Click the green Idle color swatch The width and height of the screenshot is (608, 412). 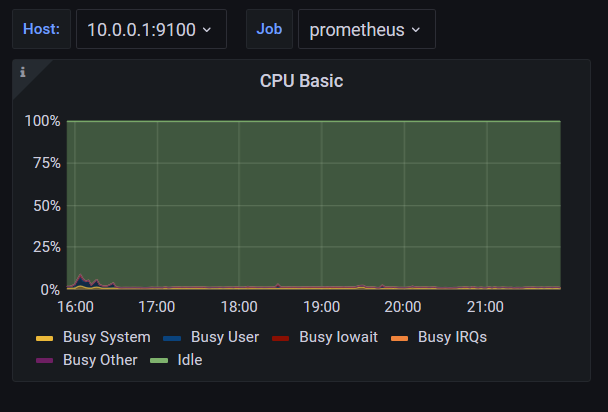pyautogui.click(x=159, y=361)
